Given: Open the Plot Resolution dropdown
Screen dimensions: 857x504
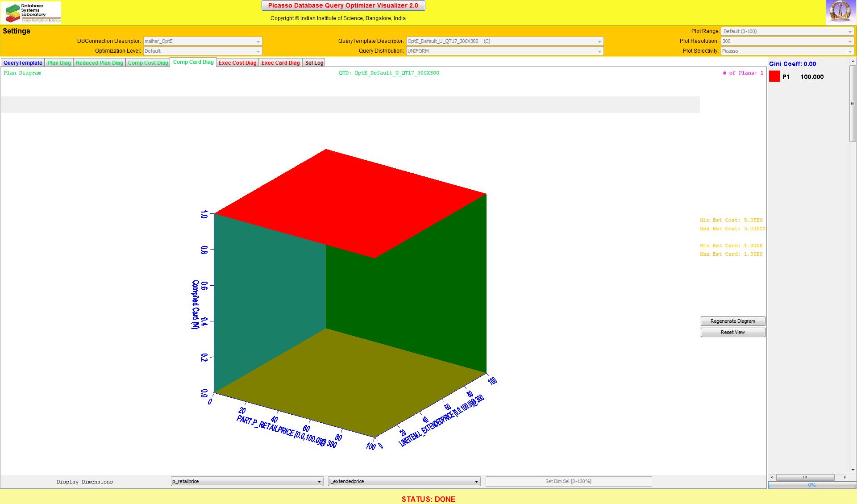Looking at the screenshot, I should pos(787,41).
